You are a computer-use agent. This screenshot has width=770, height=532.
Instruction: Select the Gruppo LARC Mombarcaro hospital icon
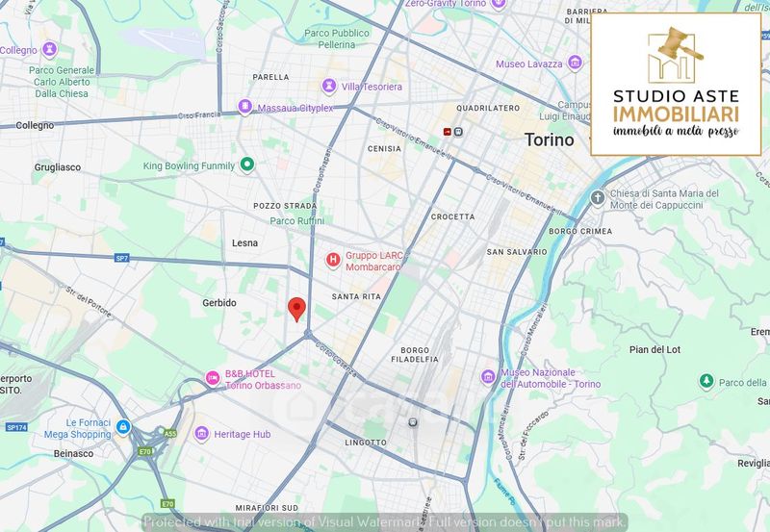[332, 260]
